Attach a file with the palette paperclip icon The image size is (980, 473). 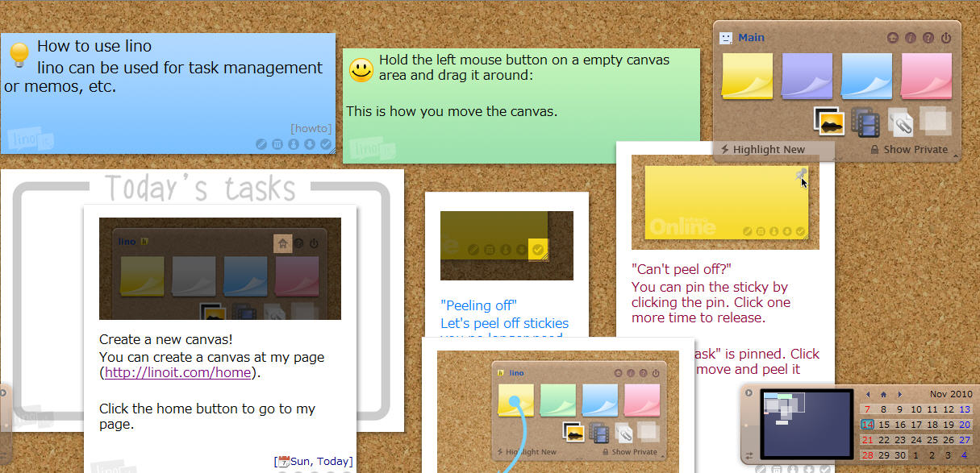click(x=900, y=122)
